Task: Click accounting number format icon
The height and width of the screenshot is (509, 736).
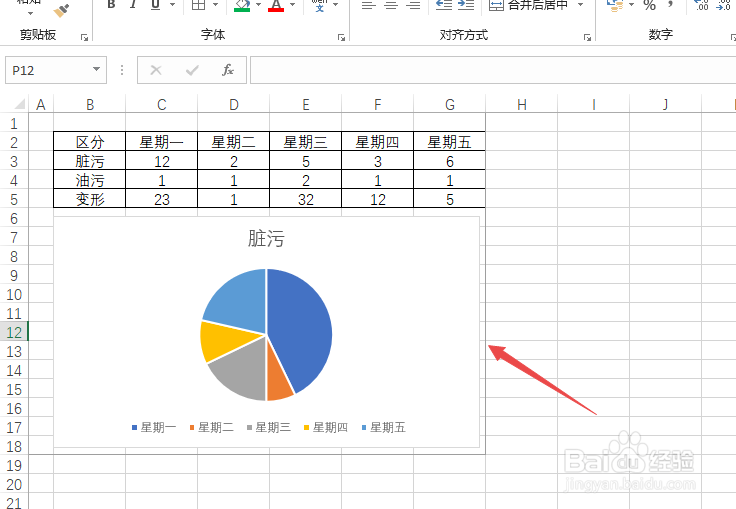Action: (614, 5)
